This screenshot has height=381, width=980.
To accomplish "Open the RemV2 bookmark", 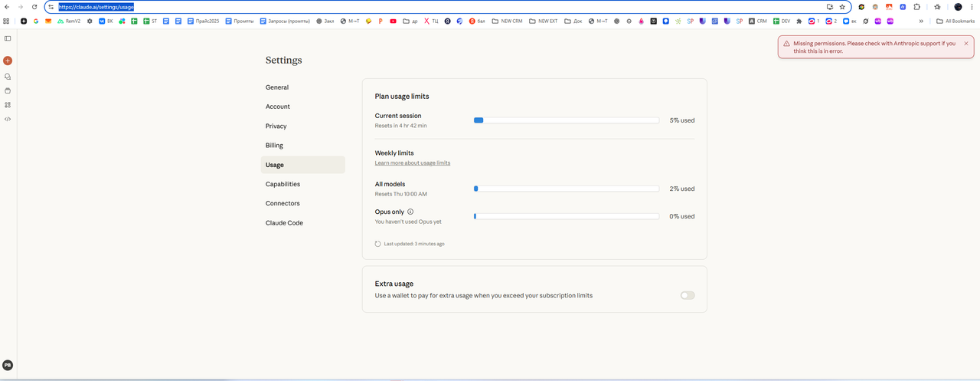I will pyautogui.click(x=69, y=21).
